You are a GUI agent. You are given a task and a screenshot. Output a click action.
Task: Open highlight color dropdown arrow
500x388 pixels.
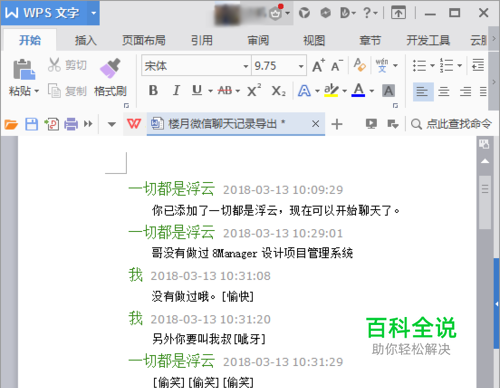pos(345,91)
